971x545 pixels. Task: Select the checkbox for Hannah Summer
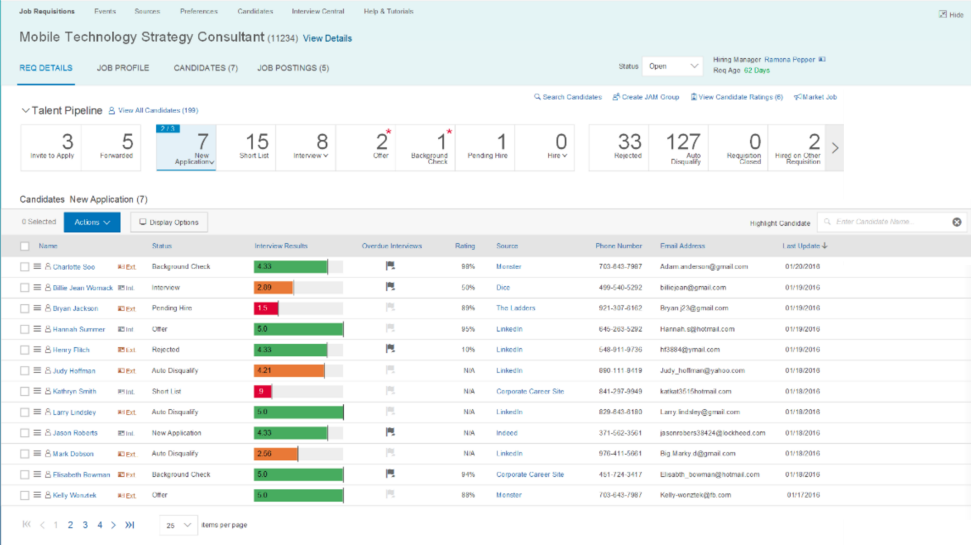[24, 329]
